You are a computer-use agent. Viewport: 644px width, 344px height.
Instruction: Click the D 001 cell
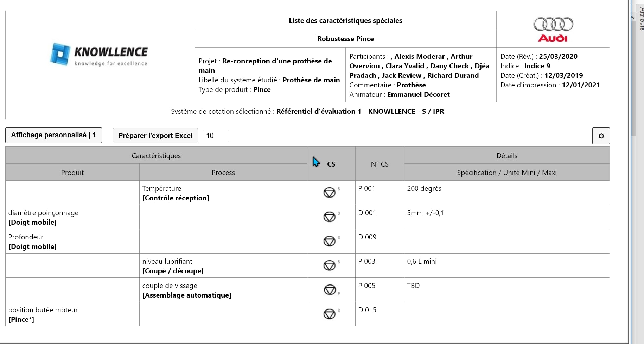[380, 217]
